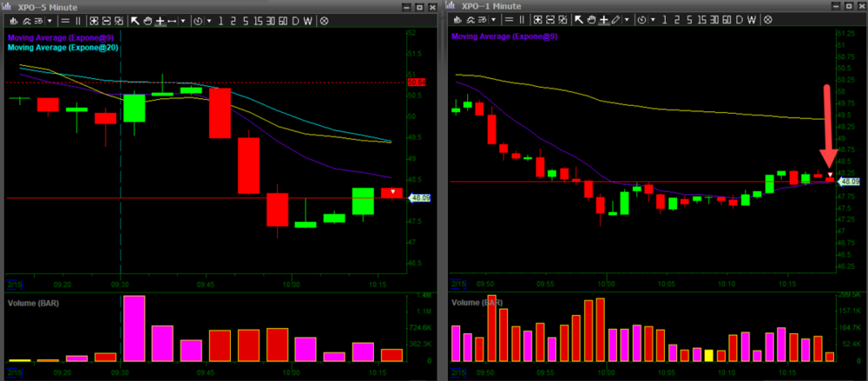Screen dimensions: 868x381
Task: Switch 5 Minute chart to 15-minute interval
Action: point(258,20)
